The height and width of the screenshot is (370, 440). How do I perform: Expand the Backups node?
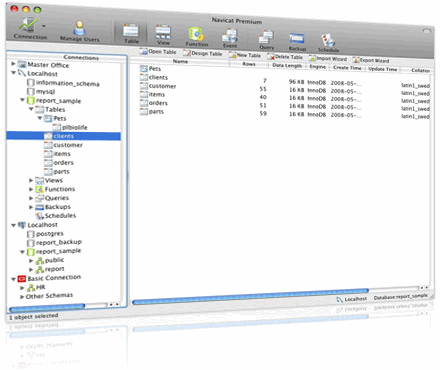pos(31,207)
